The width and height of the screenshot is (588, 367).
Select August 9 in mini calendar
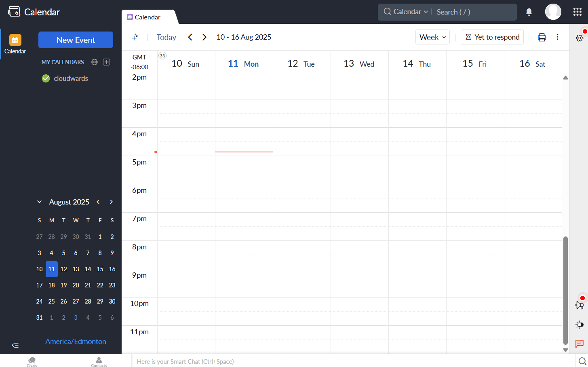click(112, 253)
